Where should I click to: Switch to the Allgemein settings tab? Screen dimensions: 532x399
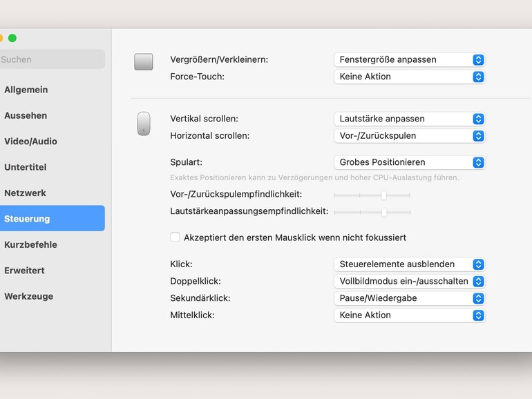(x=26, y=90)
